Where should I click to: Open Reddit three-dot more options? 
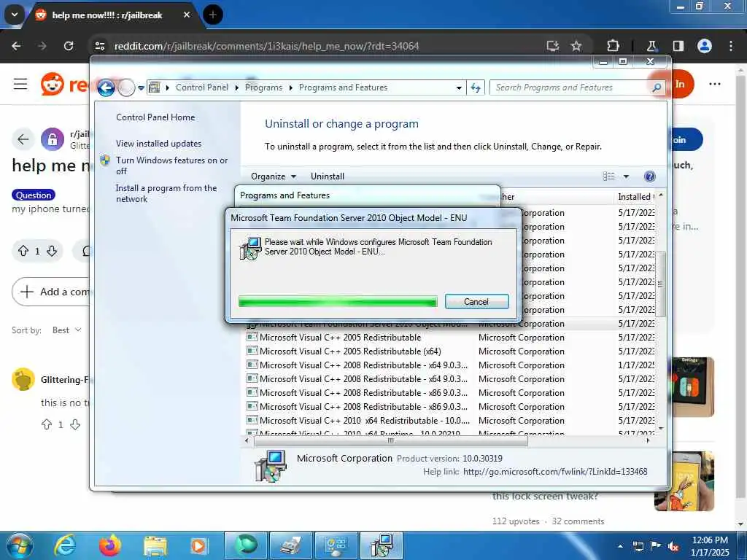coord(715,85)
